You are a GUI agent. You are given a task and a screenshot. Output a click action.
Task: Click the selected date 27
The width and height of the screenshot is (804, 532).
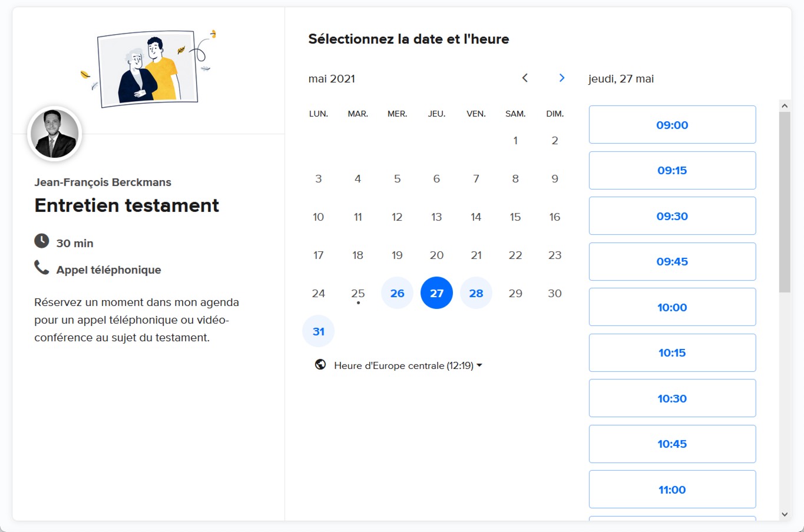pyautogui.click(x=436, y=293)
